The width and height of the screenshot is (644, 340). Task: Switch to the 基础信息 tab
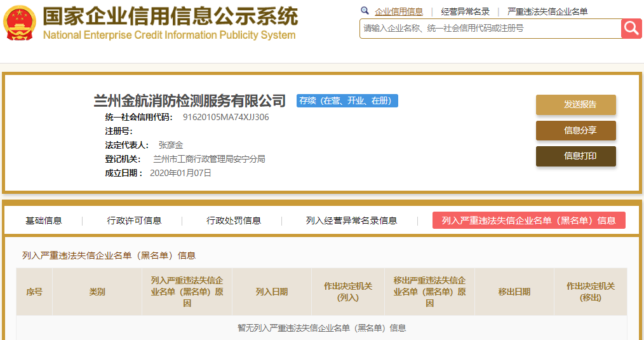44,221
